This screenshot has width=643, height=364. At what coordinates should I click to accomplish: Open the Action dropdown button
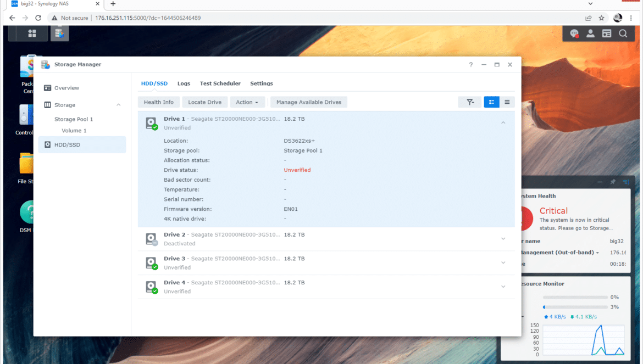click(247, 102)
